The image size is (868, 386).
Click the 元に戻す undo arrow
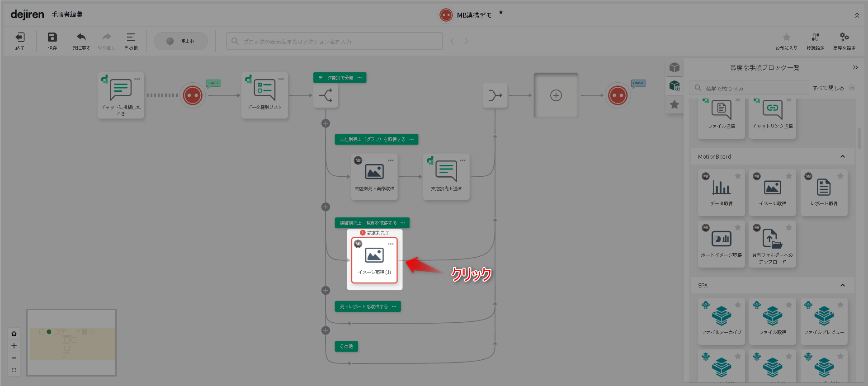click(x=81, y=37)
